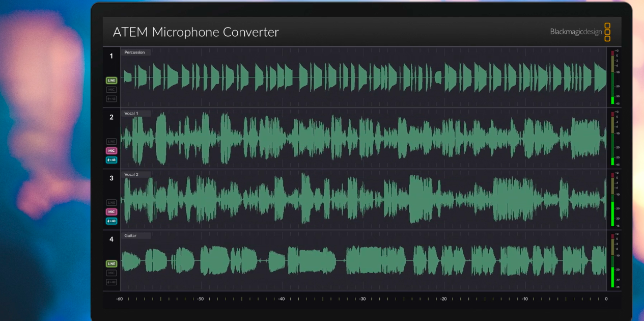Viewport: 644px width, 321px height.
Task: Click the channel 1 level meter
Action: [x=613, y=77]
